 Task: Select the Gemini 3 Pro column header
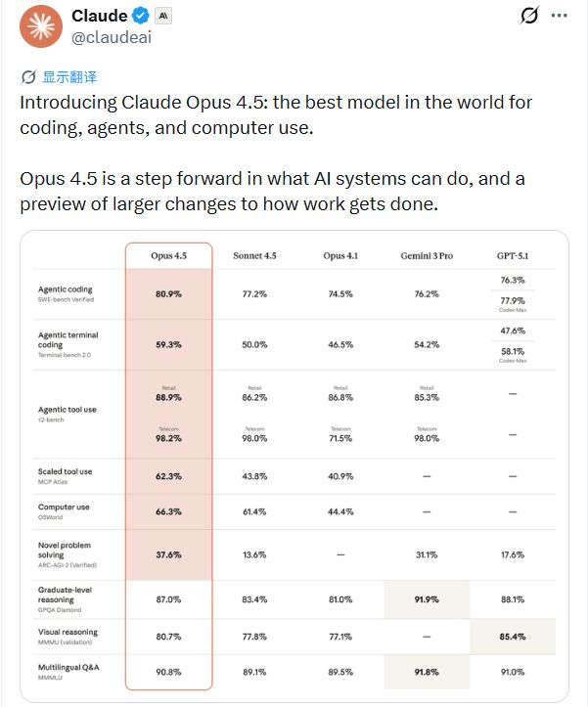427,255
